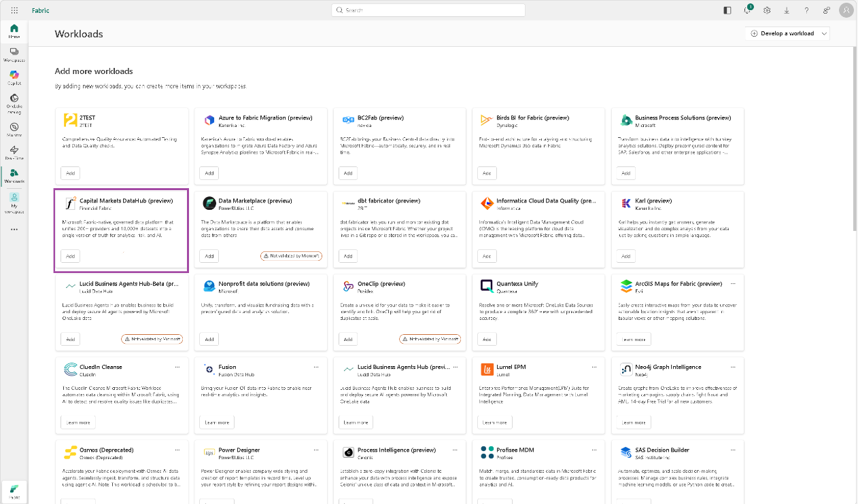Viewport: 858px width, 504px height.
Task: Open Copilot from the left sidebar
Action: point(14,75)
